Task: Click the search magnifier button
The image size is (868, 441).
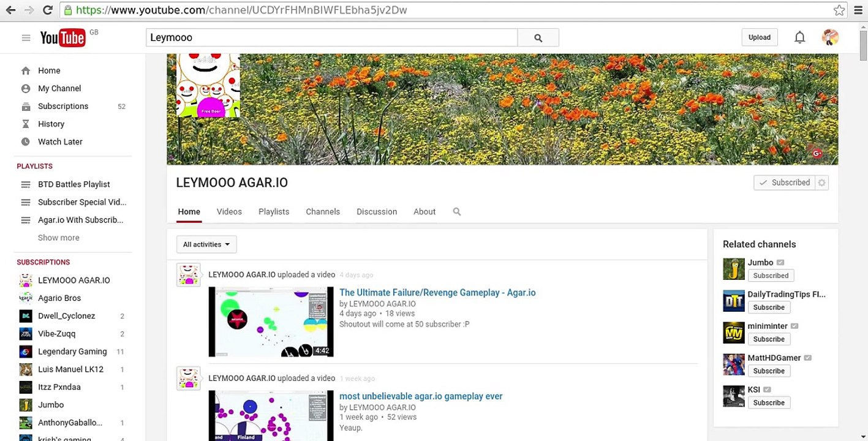Action: click(x=538, y=38)
